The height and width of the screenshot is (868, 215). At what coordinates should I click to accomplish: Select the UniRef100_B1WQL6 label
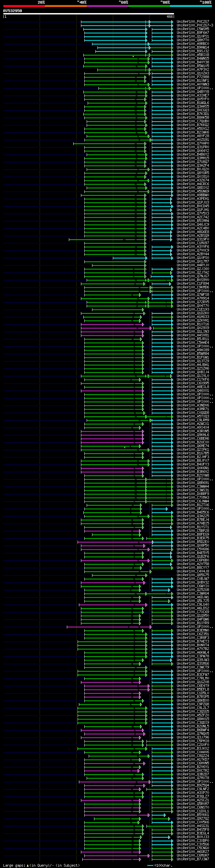click(x=193, y=103)
